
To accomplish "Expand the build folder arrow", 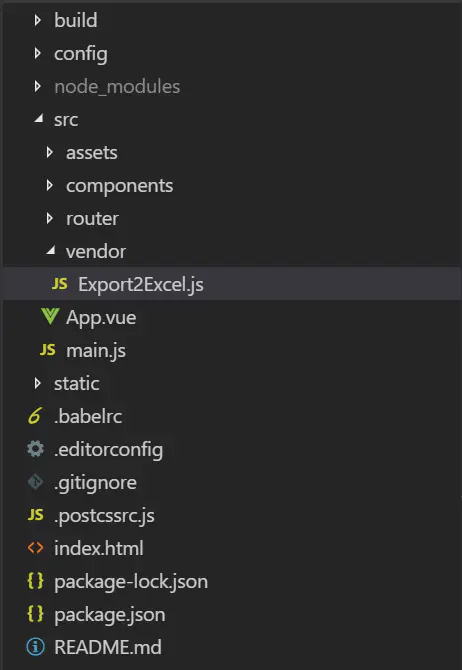I will (38, 20).
